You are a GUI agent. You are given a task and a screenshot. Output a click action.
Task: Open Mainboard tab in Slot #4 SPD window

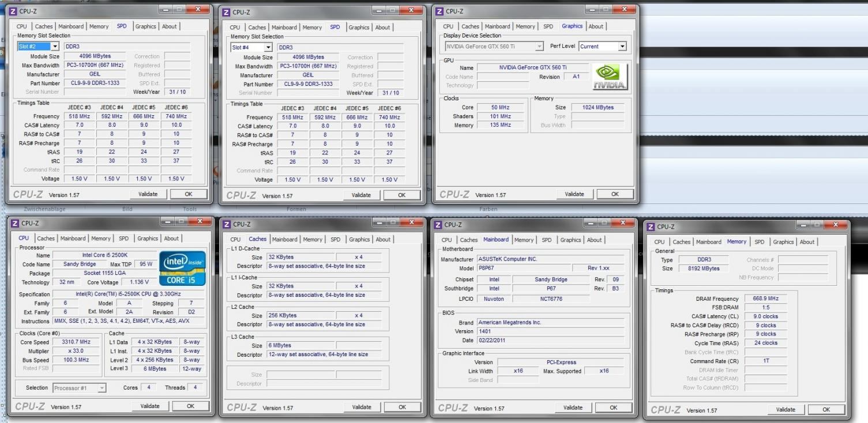[x=283, y=27]
